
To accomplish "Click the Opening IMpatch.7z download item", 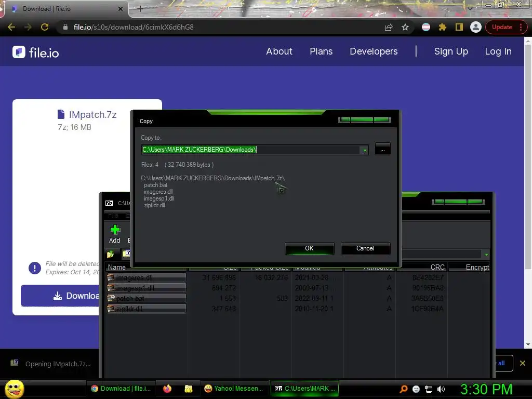I will click(x=51, y=364).
